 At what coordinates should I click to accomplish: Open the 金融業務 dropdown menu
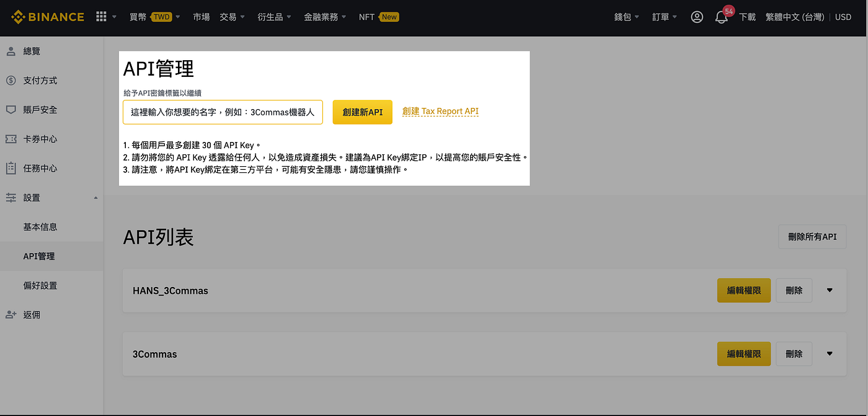(325, 17)
